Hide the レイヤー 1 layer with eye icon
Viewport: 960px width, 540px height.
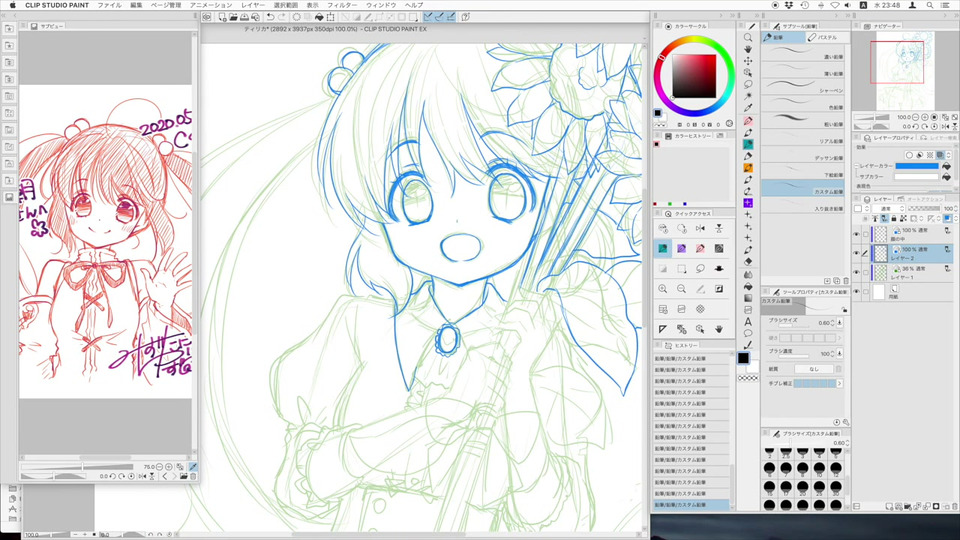(857, 272)
